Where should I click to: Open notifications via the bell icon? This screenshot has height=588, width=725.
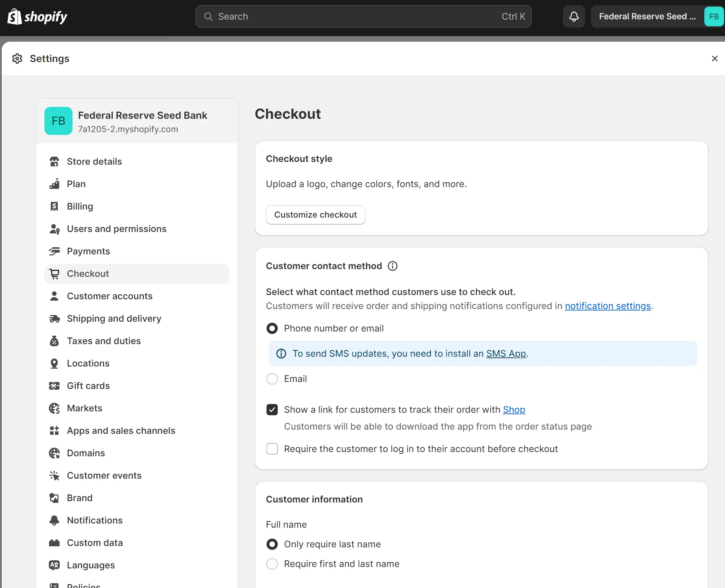(573, 16)
